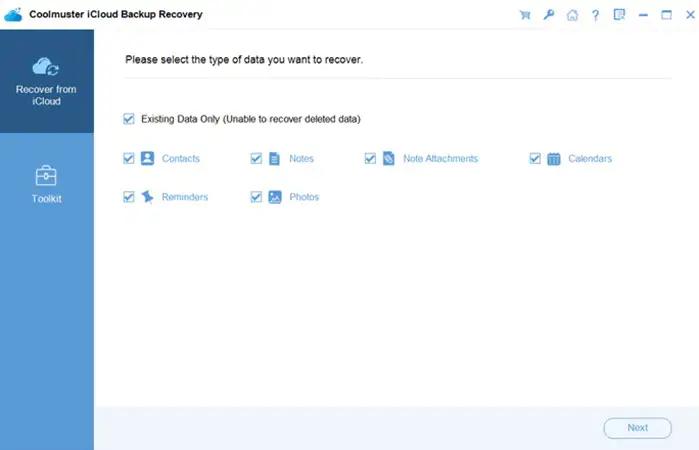Image resolution: width=699 pixels, height=450 pixels.
Task: Click the Reminders label
Action: pyautogui.click(x=185, y=197)
